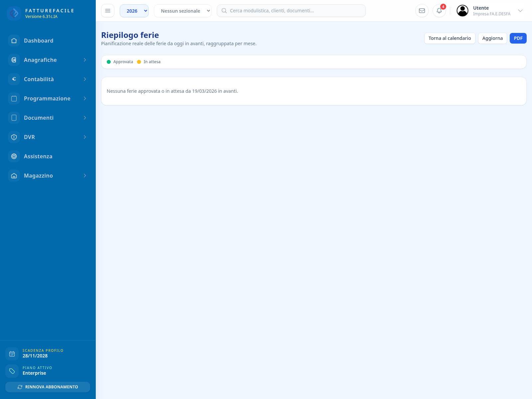Click the Scadenza profilo calendar icon

(x=12, y=354)
